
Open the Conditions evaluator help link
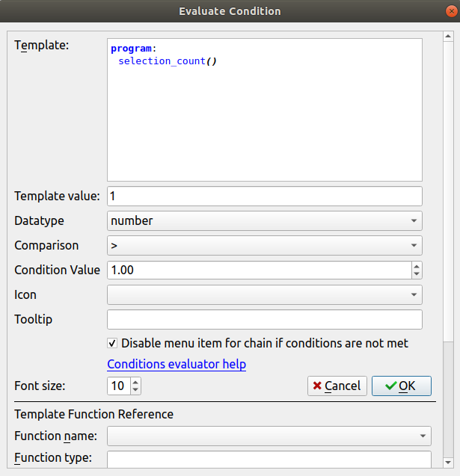tap(177, 365)
